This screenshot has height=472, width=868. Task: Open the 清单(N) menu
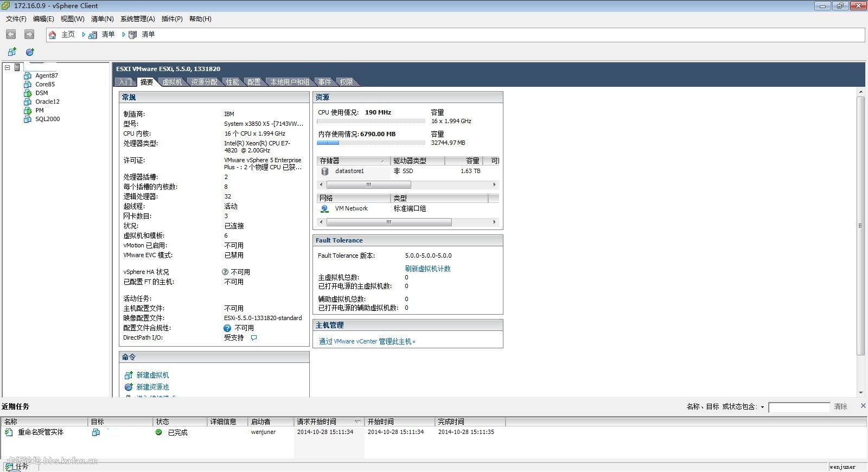(x=103, y=19)
